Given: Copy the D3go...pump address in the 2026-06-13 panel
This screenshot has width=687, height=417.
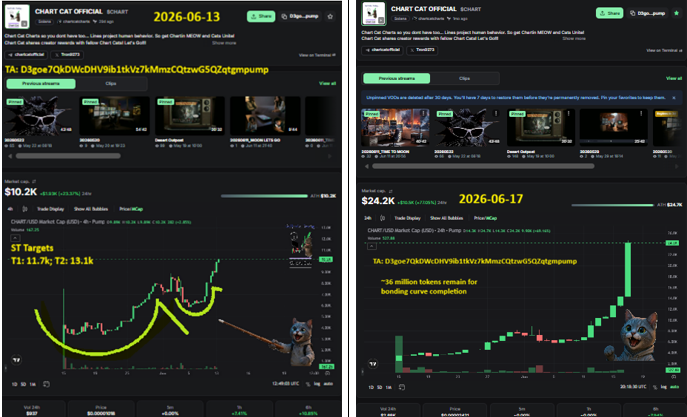Looking at the screenshot, I should point(301,16).
